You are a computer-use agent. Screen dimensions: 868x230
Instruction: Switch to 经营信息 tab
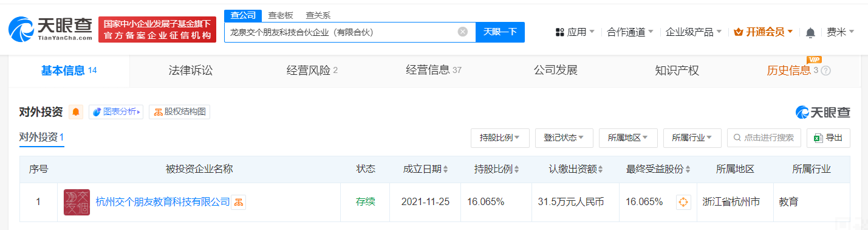tap(434, 71)
